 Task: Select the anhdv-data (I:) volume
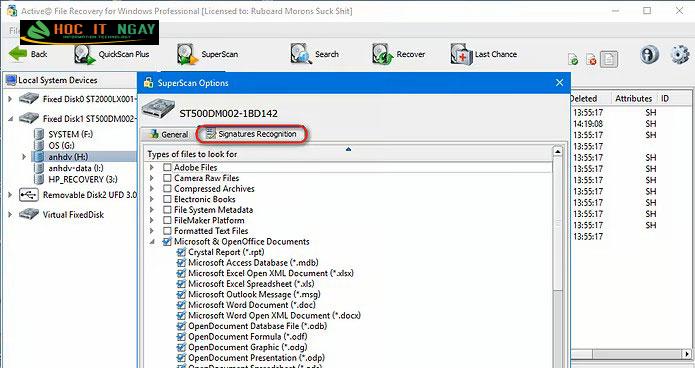(x=75, y=168)
